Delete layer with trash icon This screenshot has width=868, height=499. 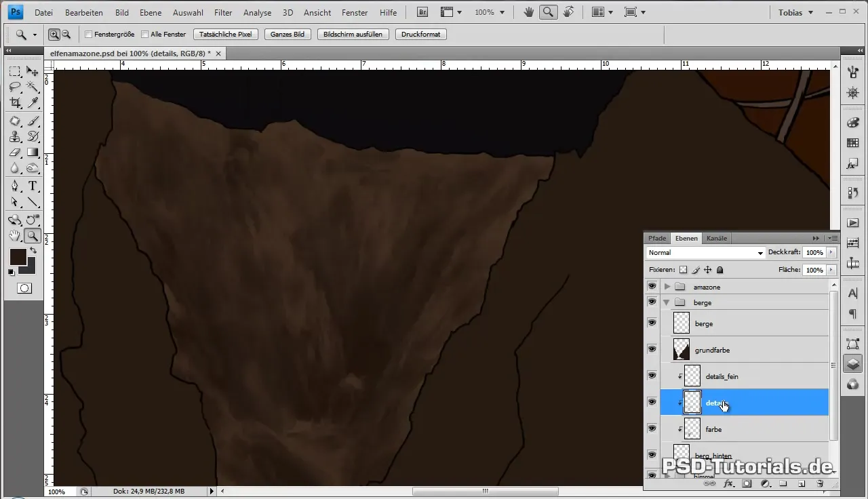pos(819,483)
